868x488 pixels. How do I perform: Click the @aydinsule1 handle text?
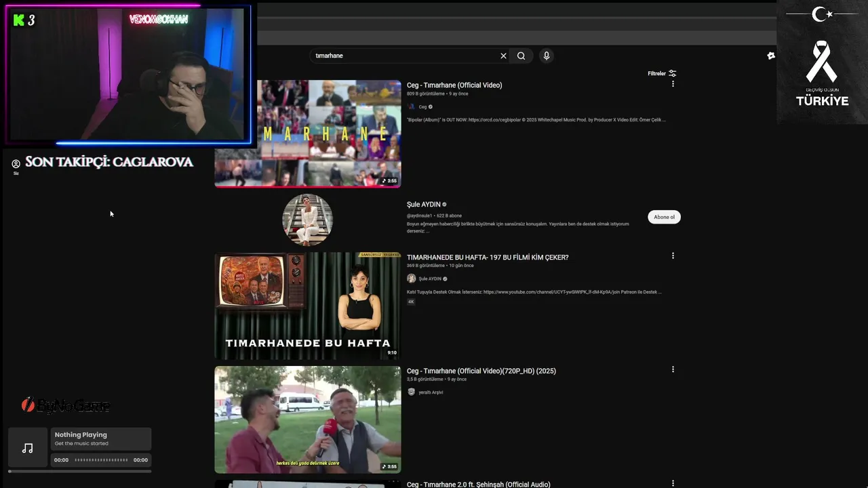click(x=419, y=216)
